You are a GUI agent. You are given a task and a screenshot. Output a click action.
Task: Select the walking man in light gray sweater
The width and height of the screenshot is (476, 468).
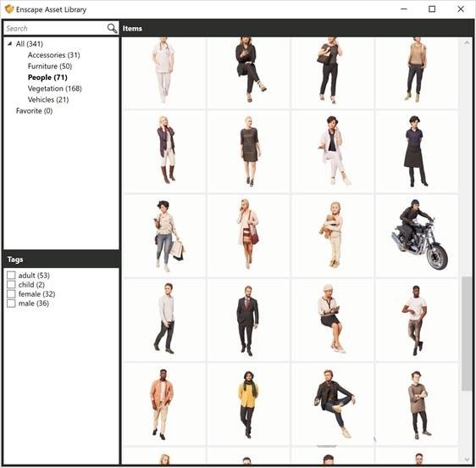[x=164, y=320]
